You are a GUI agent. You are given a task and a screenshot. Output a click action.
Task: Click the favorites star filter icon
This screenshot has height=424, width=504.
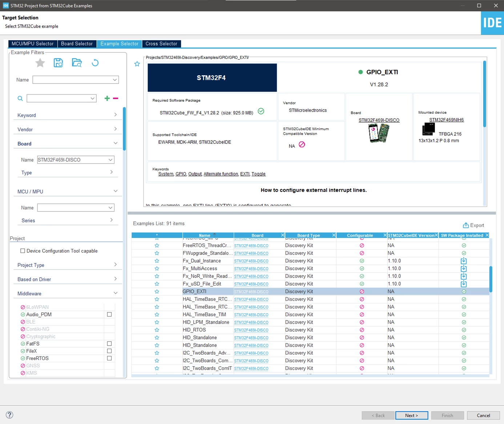pos(40,63)
